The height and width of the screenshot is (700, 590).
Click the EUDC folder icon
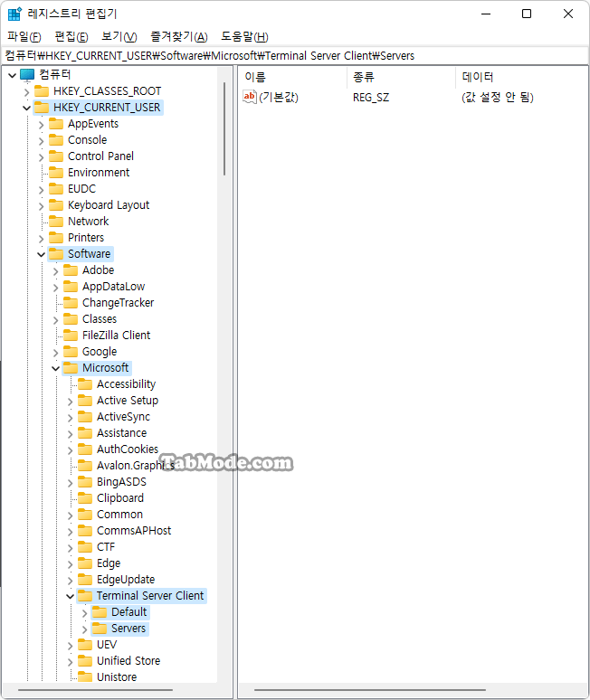(56, 189)
